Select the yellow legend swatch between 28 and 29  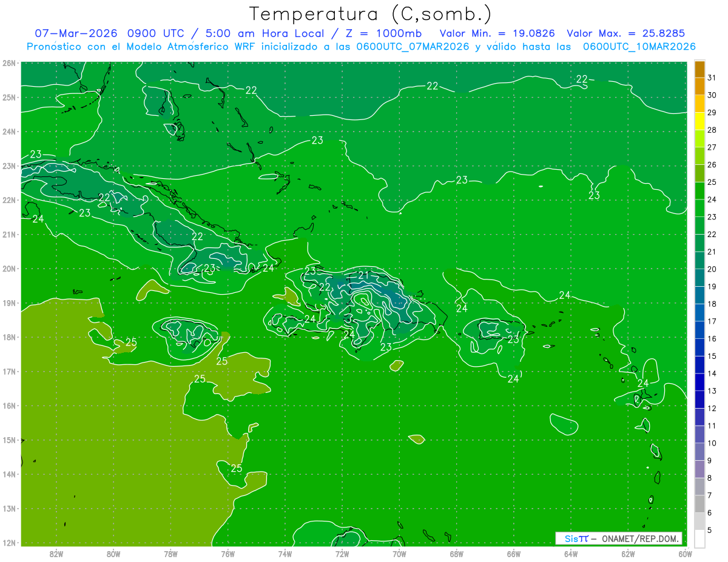[699, 121]
